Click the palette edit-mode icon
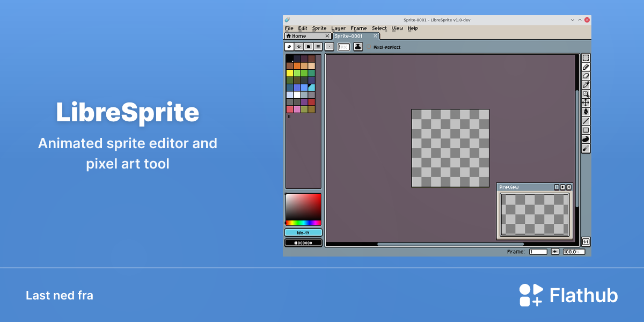 point(289,47)
